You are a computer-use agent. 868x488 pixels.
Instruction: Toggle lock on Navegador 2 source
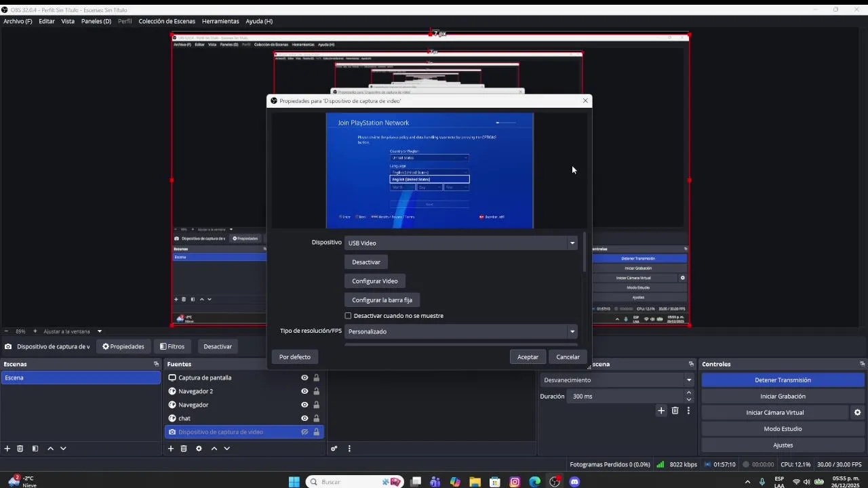click(x=316, y=391)
